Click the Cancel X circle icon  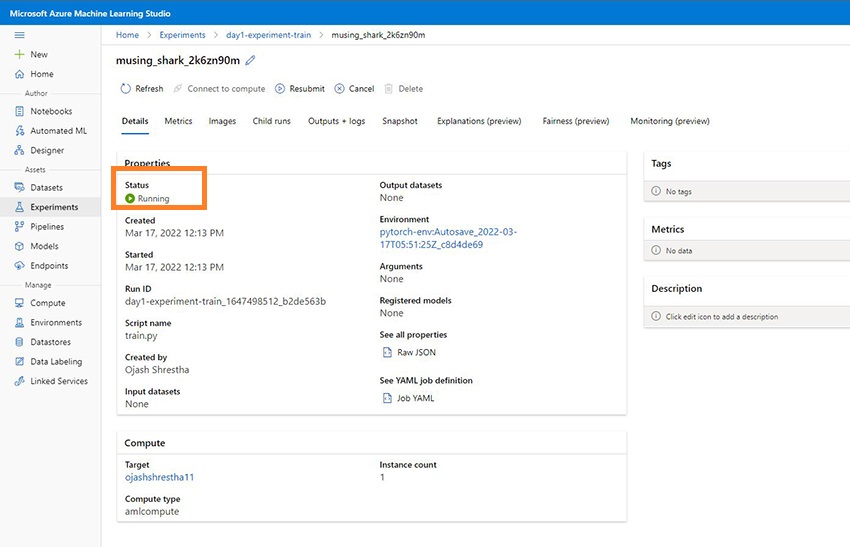click(x=339, y=88)
